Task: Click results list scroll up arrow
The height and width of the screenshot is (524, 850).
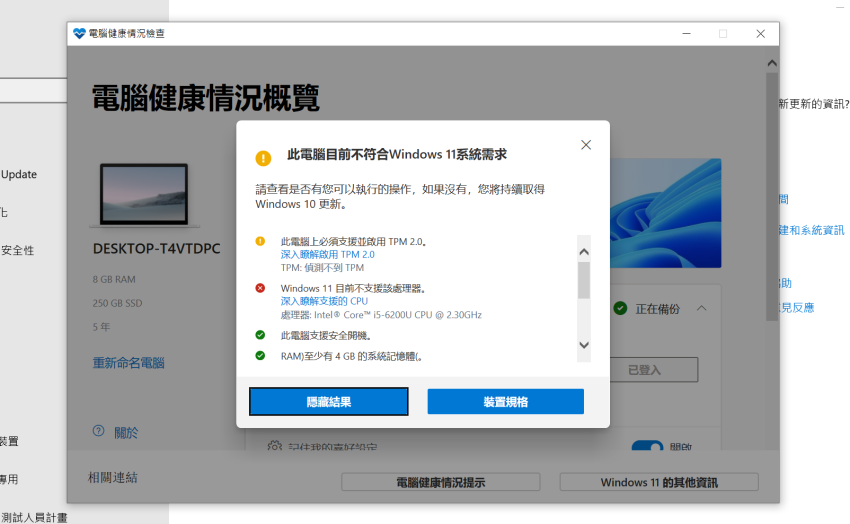Action: [x=584, y=251]
